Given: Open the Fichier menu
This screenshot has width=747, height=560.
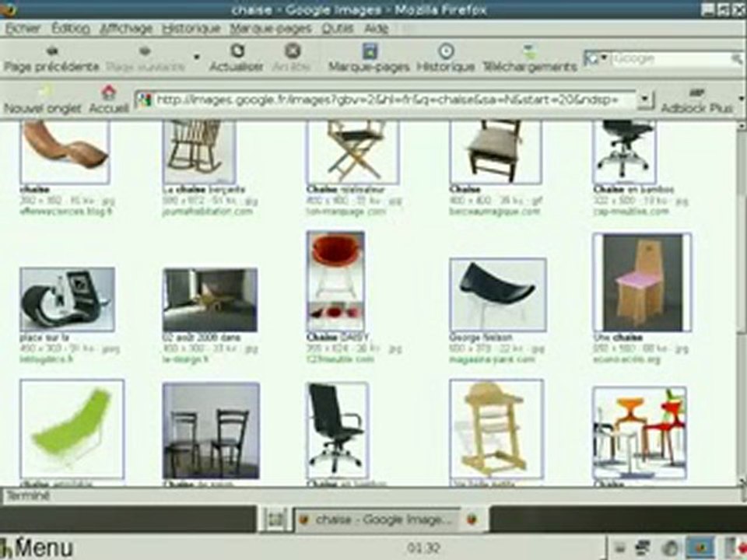Looking at the screenshot, I should (23, 29).
